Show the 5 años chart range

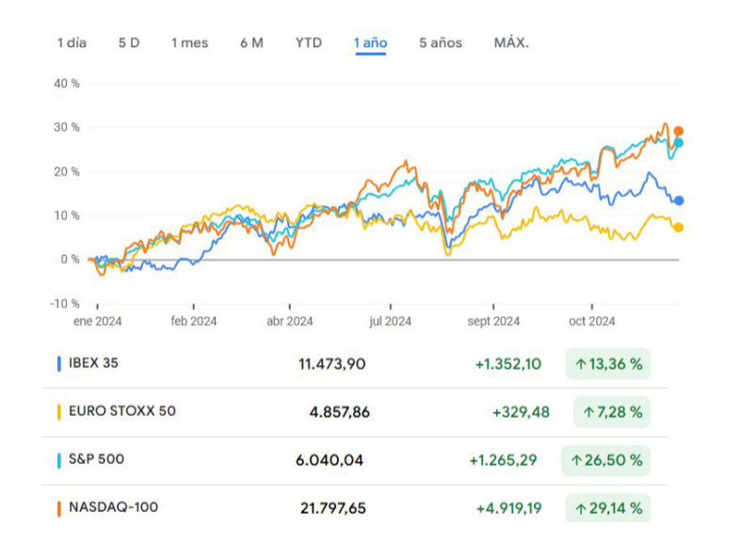click(x=440, y=42)
